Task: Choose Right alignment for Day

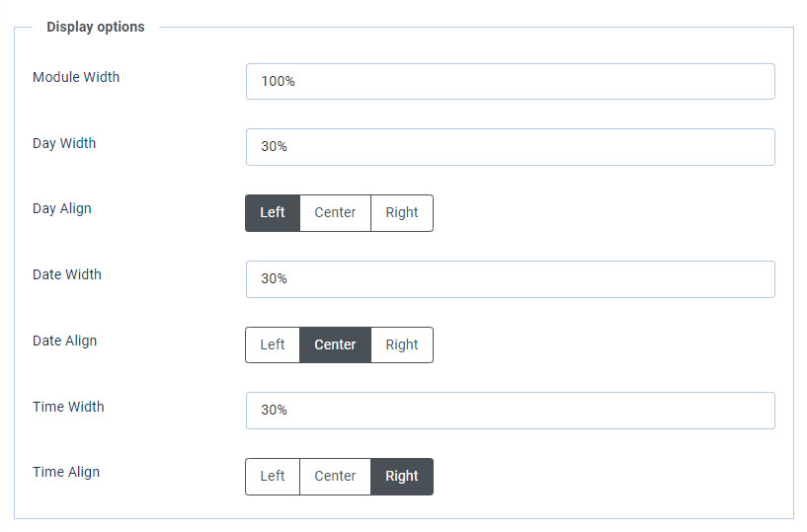Action: 402,213
